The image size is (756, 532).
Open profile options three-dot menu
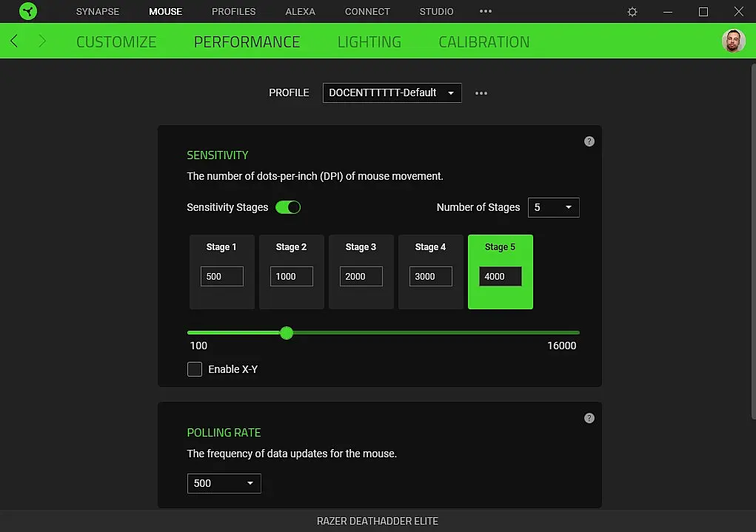[481, 93]
